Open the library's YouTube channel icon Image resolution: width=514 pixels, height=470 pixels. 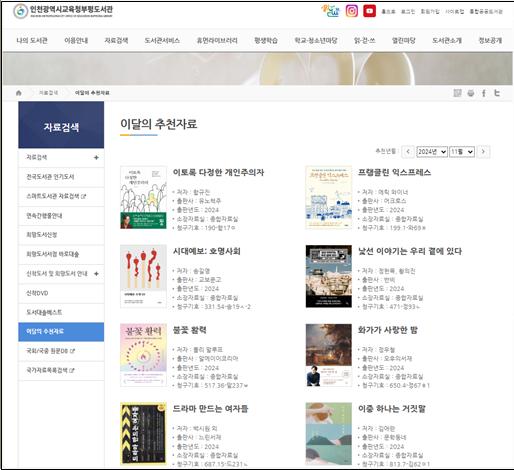369,11
